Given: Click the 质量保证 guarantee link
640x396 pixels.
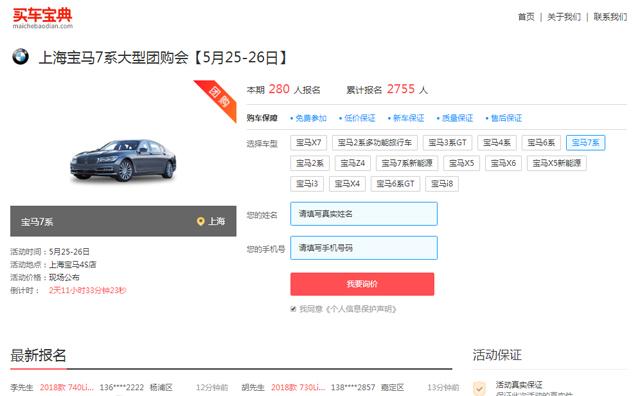Looking at the screenshot, I should coord(457,118).
